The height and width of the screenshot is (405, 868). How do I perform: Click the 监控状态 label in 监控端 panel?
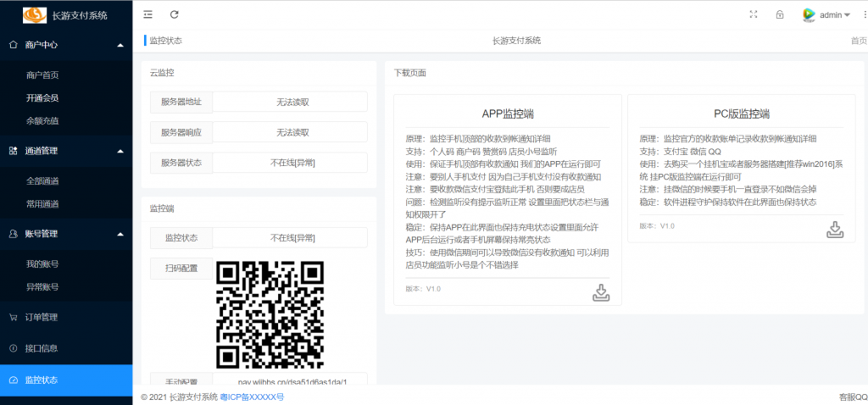[181, 238]
